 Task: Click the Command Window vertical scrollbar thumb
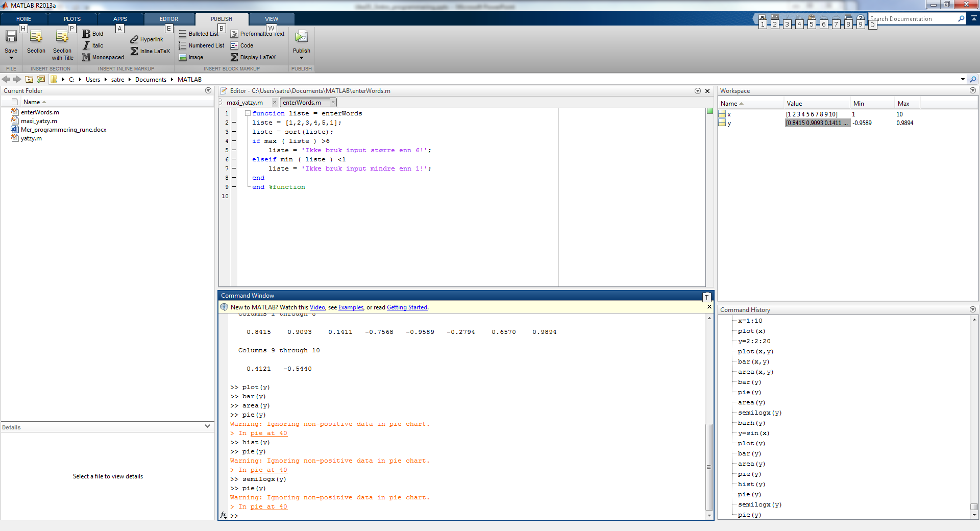pyautogui.click(x=709, y=467)
